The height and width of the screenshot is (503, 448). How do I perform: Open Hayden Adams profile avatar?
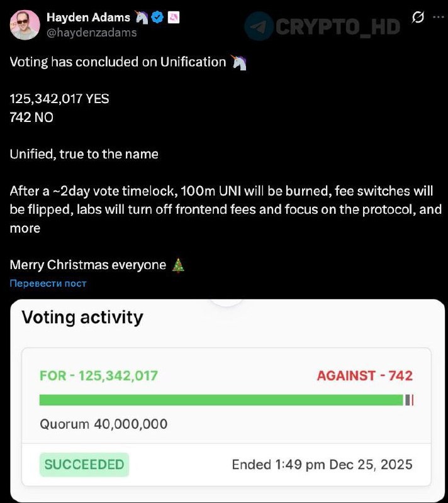click(x=25, y=25)
